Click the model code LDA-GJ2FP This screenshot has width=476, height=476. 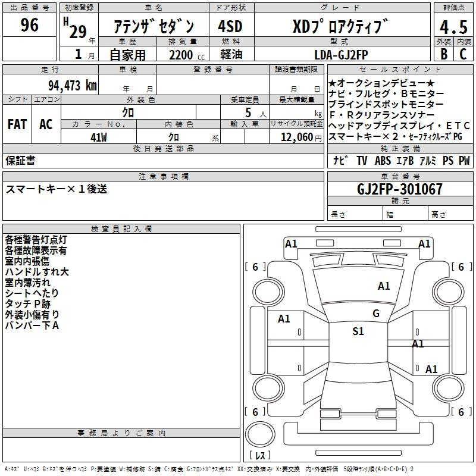341,54
